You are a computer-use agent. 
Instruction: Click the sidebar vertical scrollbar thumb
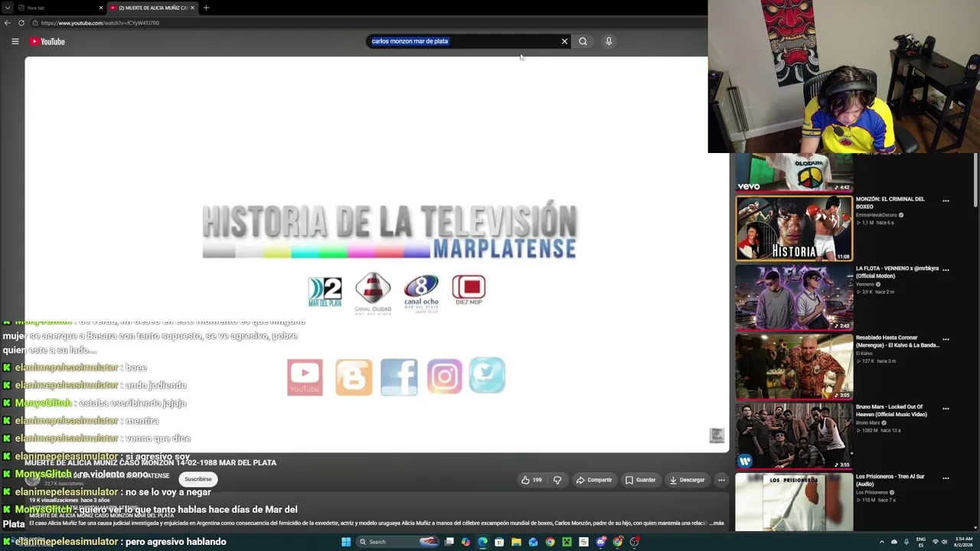click(975, 181)
